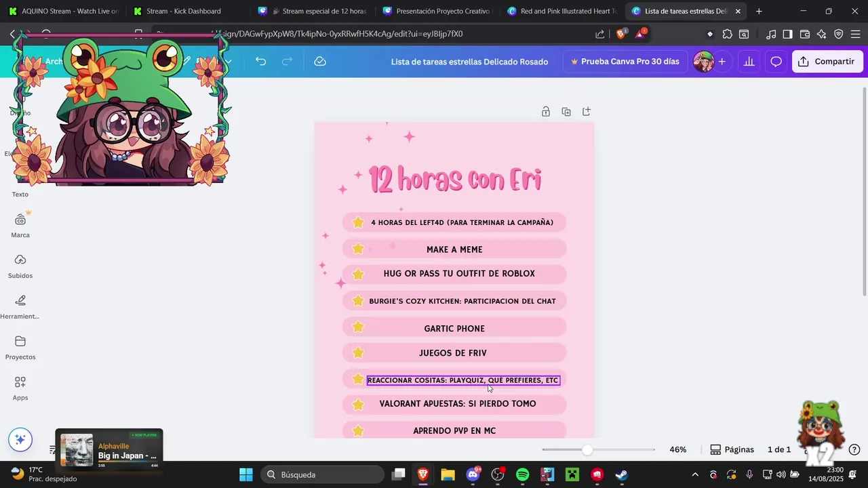868x488 pixels.
Task: Switch to Presentación Proyecto Creativo tab
Action: pyautogui.click(x=436, y=11)
